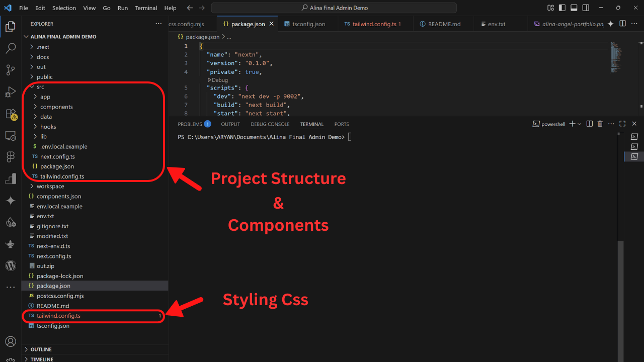Viewport: 644px width, 362px height.
Task: Open the Extensions view with warning badge
Action: (11, 114)
